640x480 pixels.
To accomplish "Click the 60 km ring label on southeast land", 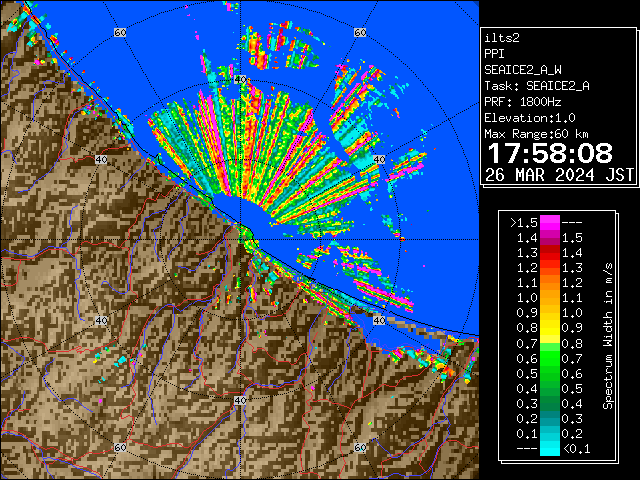I will [360, 447].
